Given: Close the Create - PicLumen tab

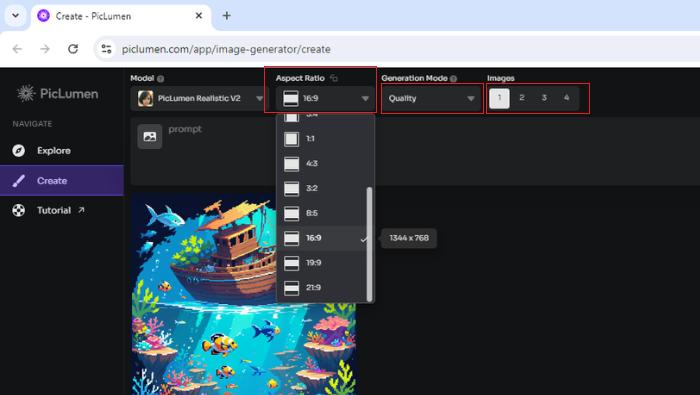Looking at the screenshot, I should point(199,16).
